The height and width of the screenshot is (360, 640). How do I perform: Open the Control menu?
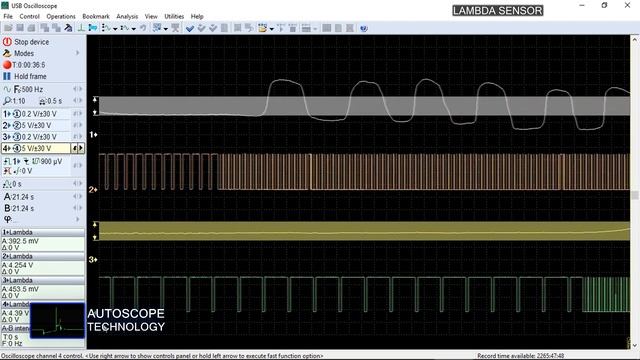coord(29,16)
